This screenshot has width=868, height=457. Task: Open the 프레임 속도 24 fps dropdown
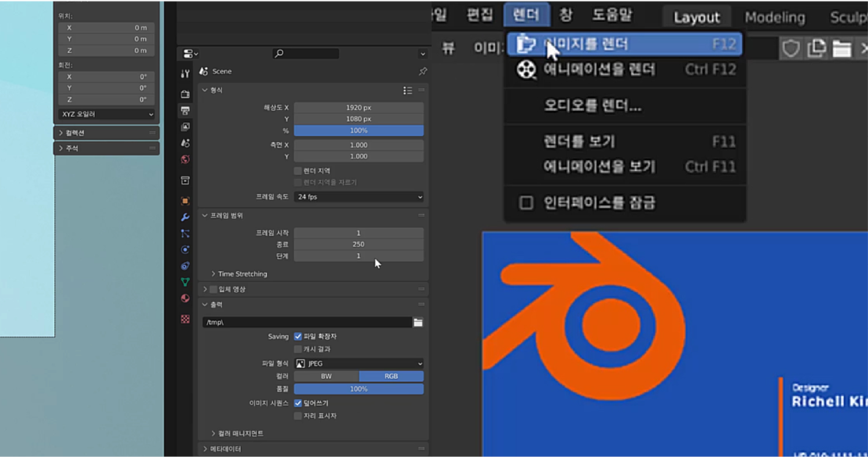point(359,197)
